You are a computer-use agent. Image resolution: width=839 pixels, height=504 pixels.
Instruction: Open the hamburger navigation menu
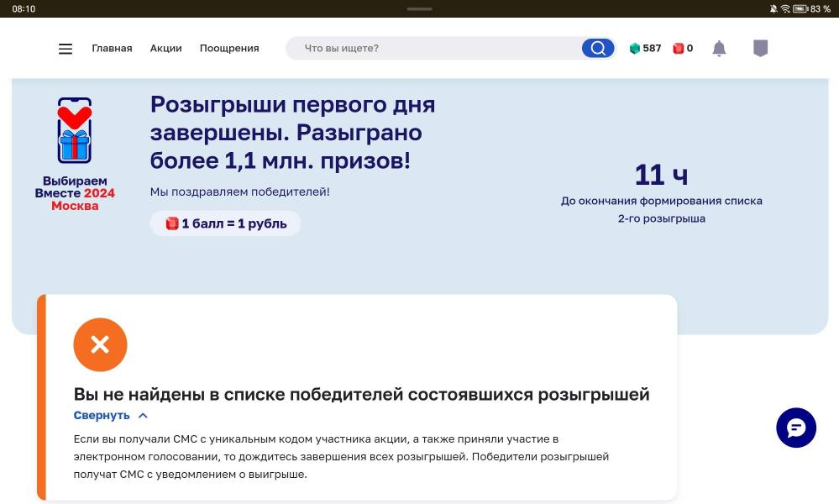coord(66,49)
